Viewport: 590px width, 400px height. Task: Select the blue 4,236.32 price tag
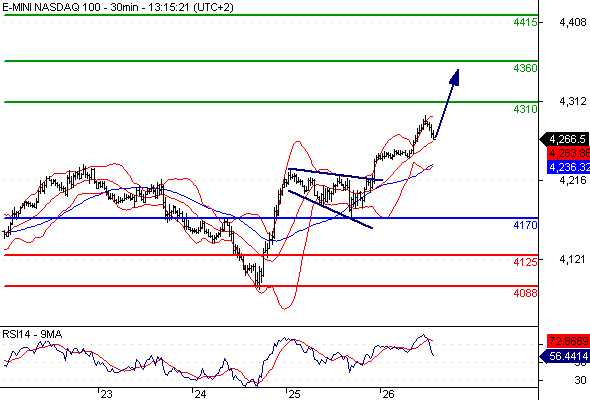point(569,167)
